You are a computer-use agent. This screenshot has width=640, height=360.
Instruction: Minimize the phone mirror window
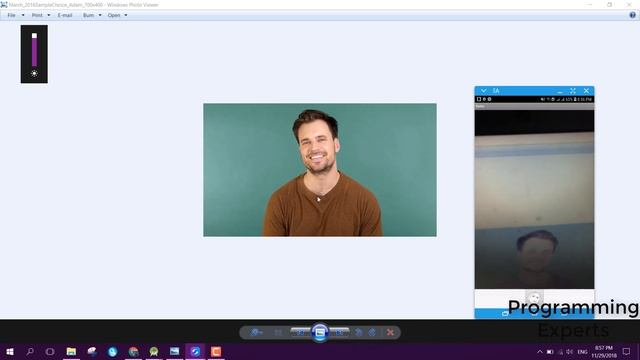tap(560, 91)
